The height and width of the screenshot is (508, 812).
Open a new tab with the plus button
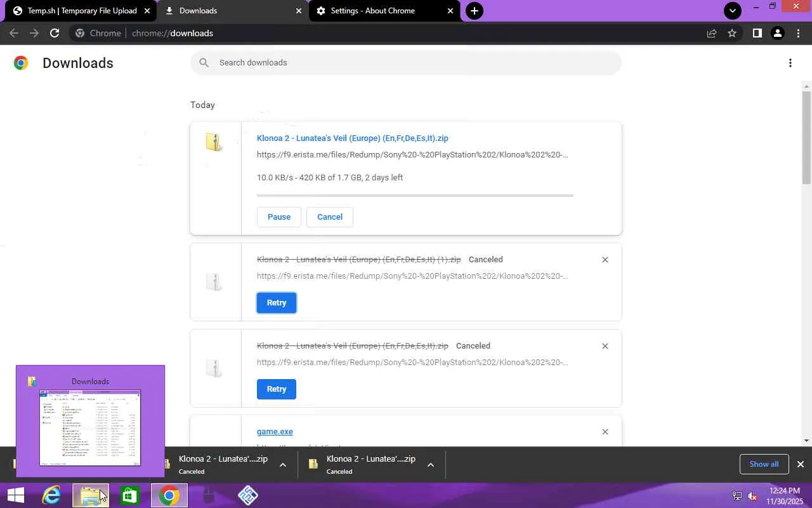[x=474, y=11]
